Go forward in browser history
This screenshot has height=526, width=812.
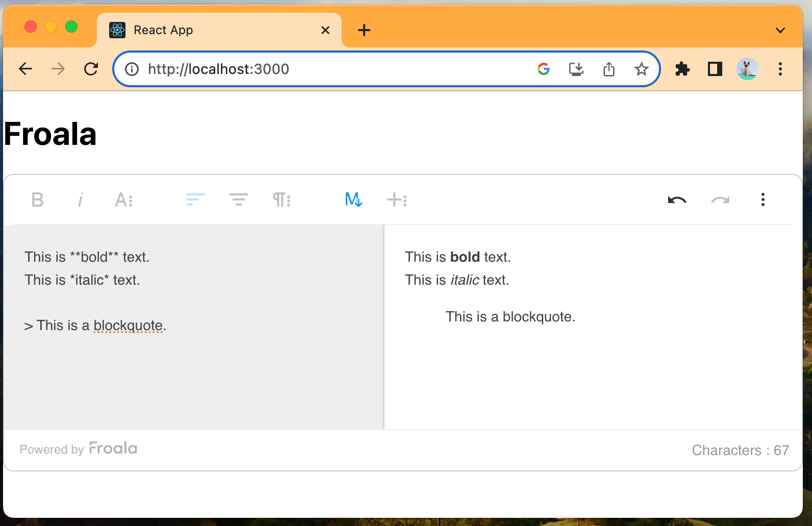58,69
